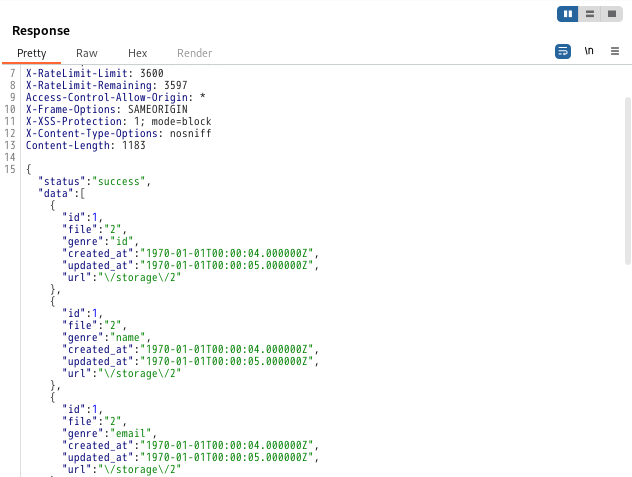Switch to combined tabbed layout view
Image resolution: width=632 pixels, height=477 pixels.
click(612, 14)
